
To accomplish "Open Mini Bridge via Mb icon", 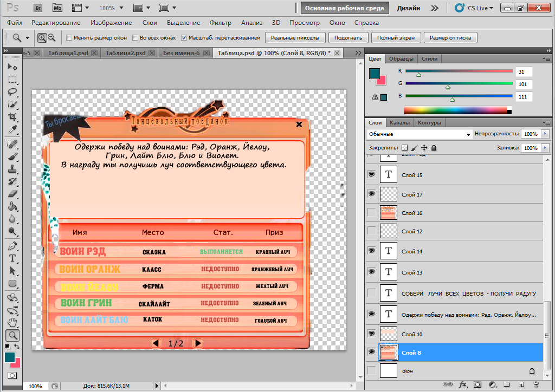I will point(57,8).
